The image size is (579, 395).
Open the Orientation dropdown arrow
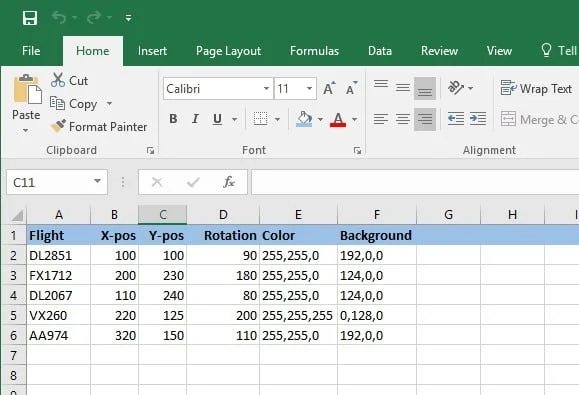[470, 88]
